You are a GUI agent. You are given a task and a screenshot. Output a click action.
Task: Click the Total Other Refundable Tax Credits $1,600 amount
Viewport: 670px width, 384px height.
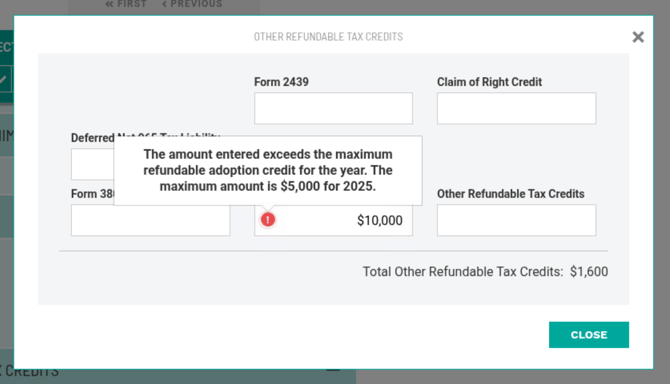(589, 272)
